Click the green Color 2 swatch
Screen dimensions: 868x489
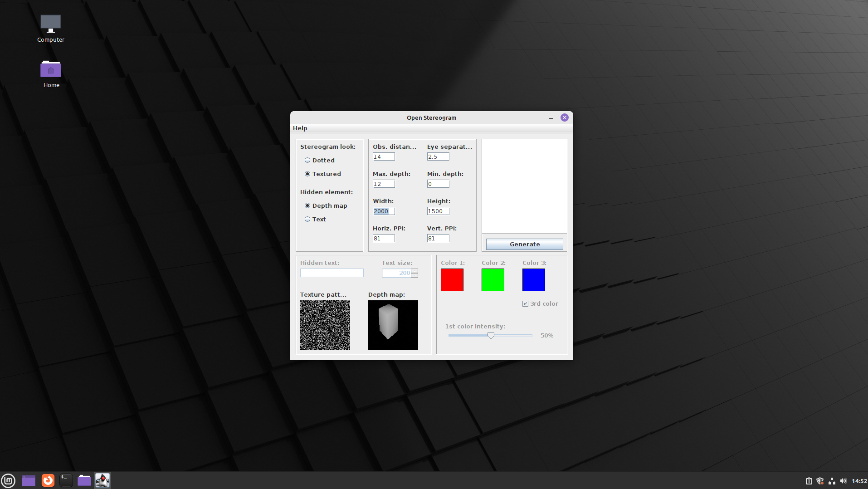[493, 280]
